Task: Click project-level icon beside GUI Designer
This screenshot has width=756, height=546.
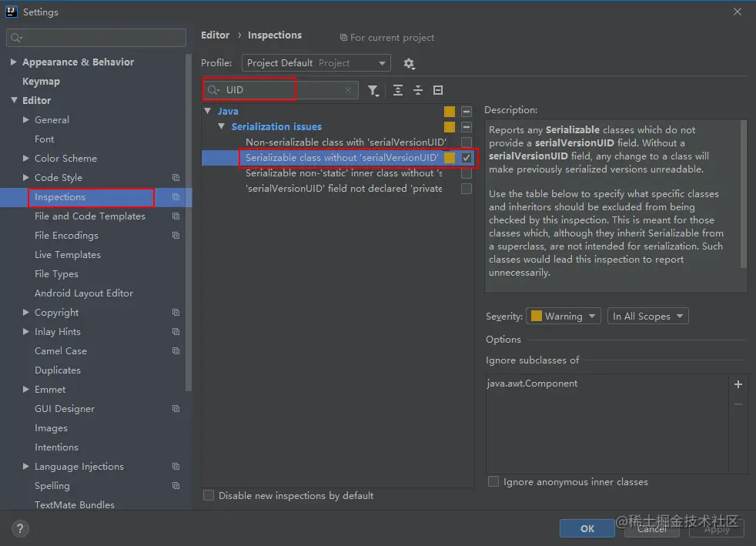Action: (x=176, y=408)
